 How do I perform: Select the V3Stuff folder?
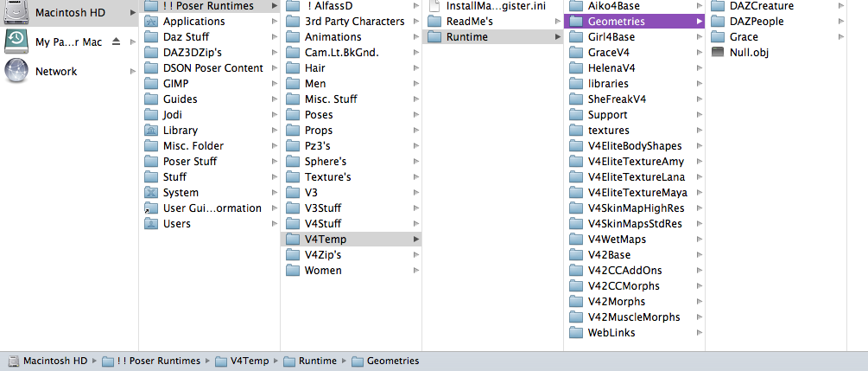[x=352, y=208]
